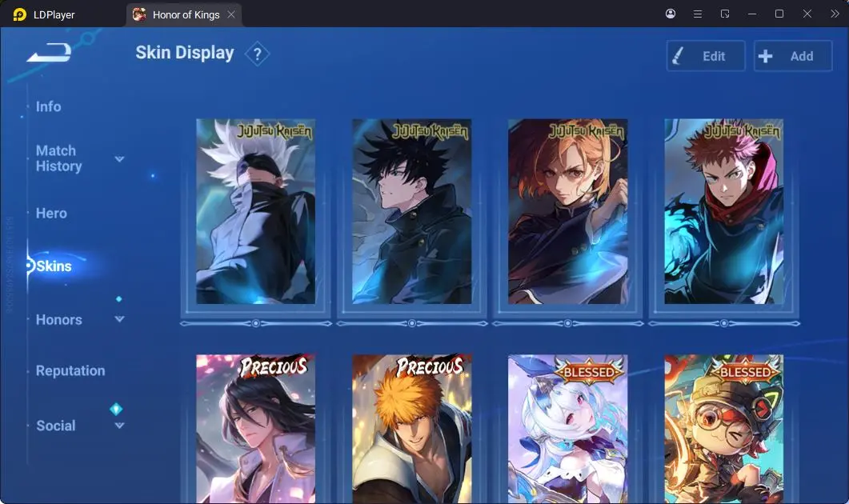The width and height of the screenshot is (849, 504).
Task: Expand the Honors dropdown chevron
Action: (120, 319)
